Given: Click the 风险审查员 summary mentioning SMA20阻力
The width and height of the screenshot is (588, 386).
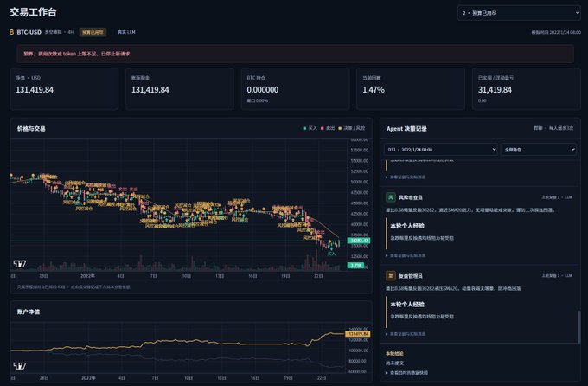Looking at the screenshot, I should tap(470, 210).
